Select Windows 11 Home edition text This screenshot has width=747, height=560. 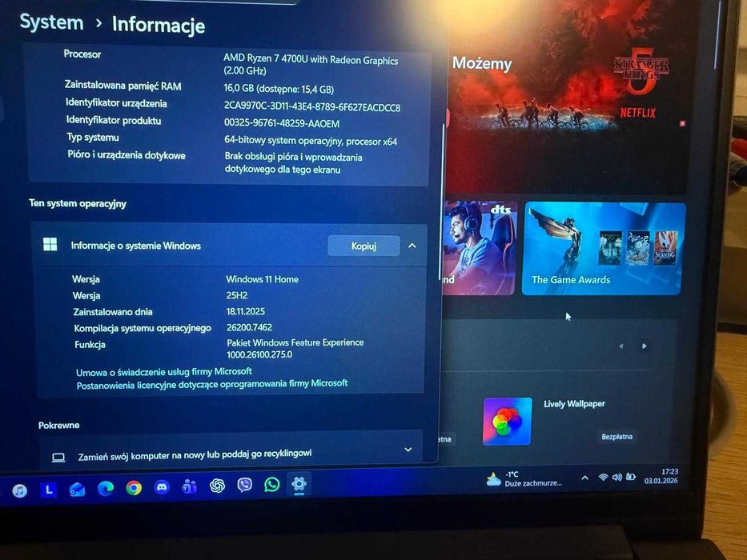point(262,279)
